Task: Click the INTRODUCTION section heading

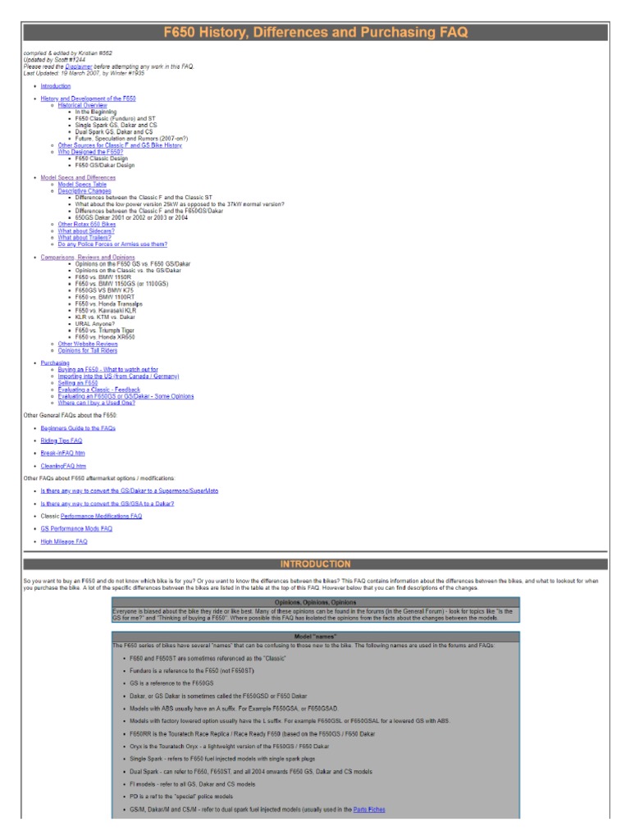Action: pos(316,564)
